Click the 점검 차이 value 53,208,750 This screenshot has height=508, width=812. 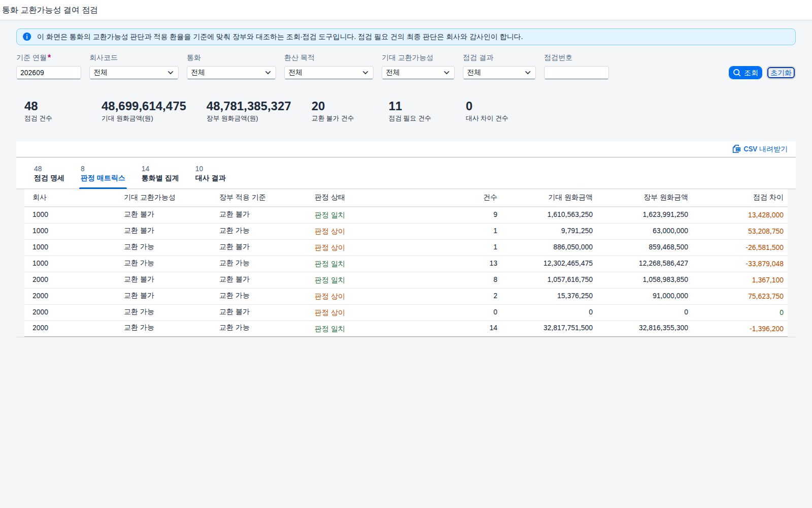tap(766, 231)
